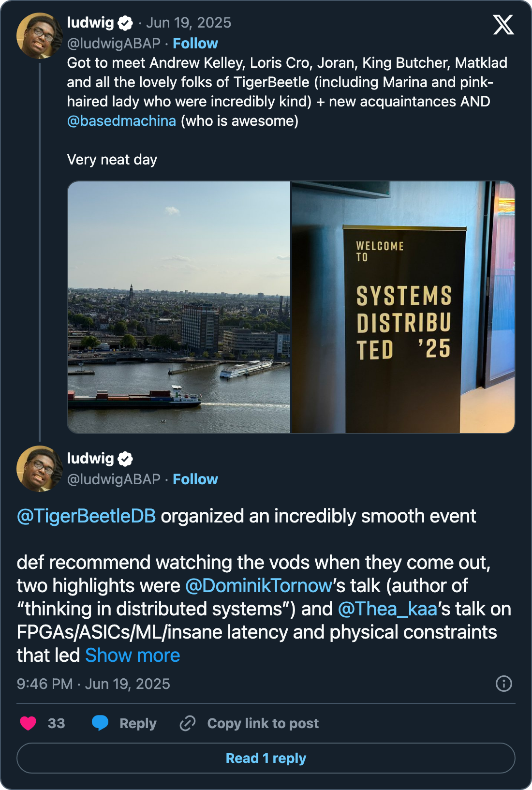
Task: Visit the @DominikTornow profile link
Action: coord(259,586)
